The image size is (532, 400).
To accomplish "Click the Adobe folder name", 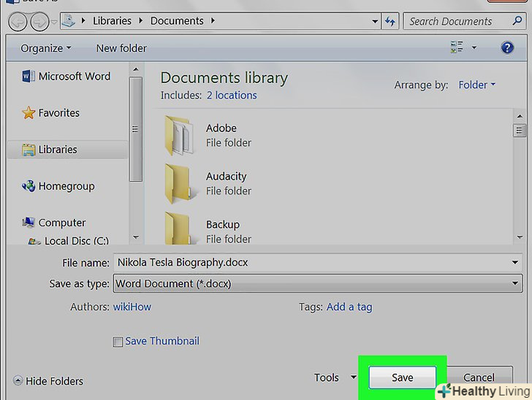I will (x=221, y=128).
